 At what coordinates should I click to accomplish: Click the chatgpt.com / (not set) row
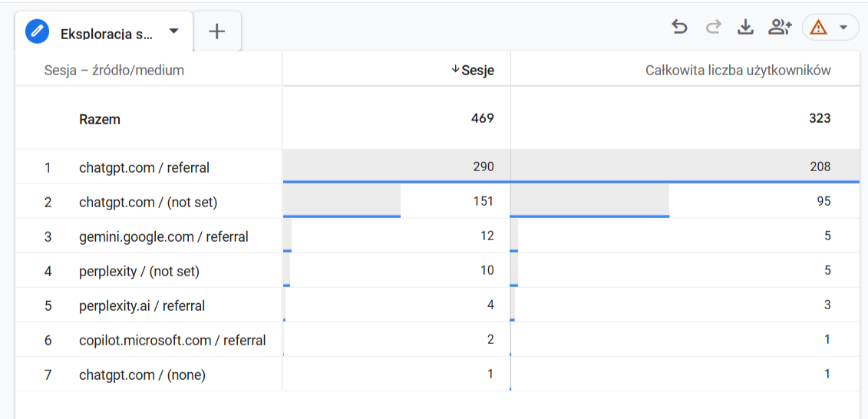148,202
